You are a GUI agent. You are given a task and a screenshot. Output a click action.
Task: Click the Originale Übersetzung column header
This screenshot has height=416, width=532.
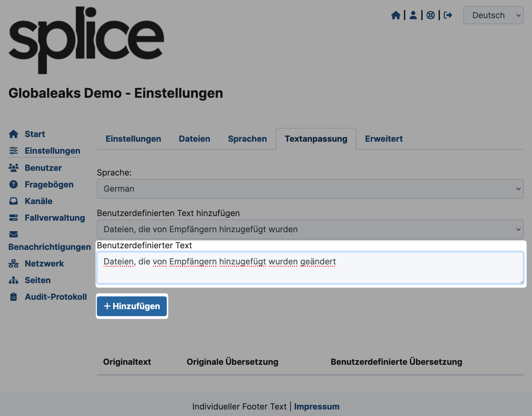(232, 362)
